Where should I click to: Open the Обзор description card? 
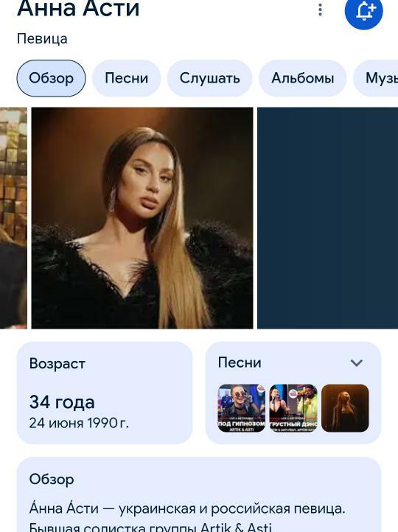pyautogui.click(x=199, y=494)
